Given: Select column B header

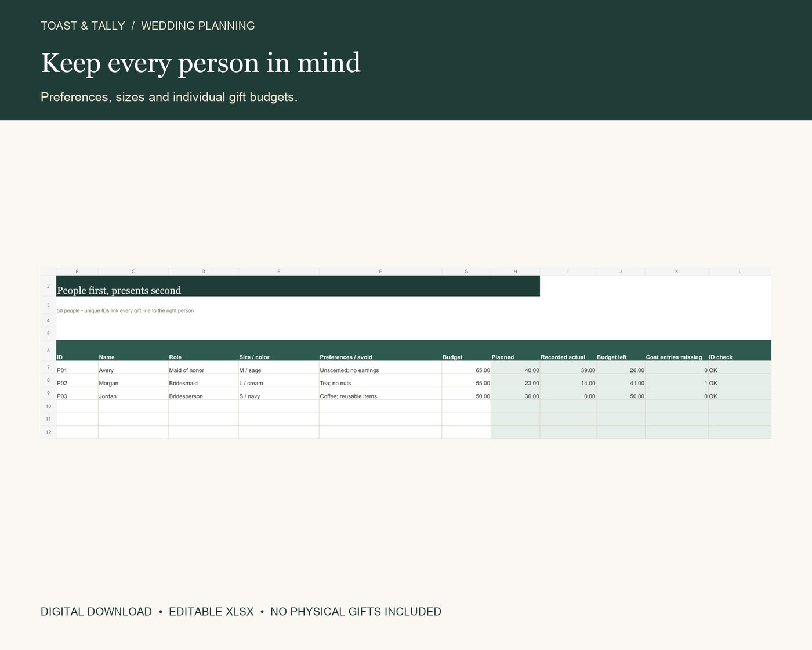Looking at the screenshot, I should coord(77,272).
